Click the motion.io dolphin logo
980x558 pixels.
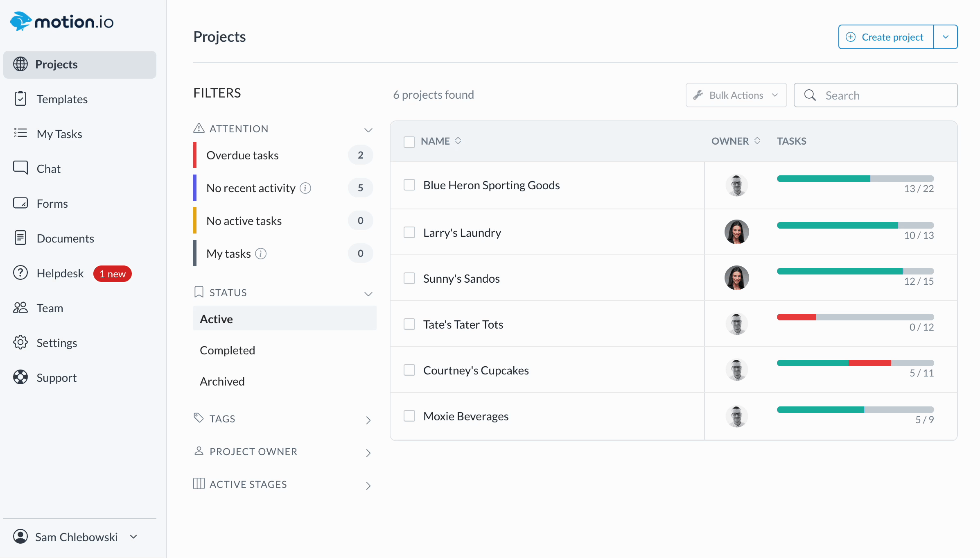tap(20, 21)
